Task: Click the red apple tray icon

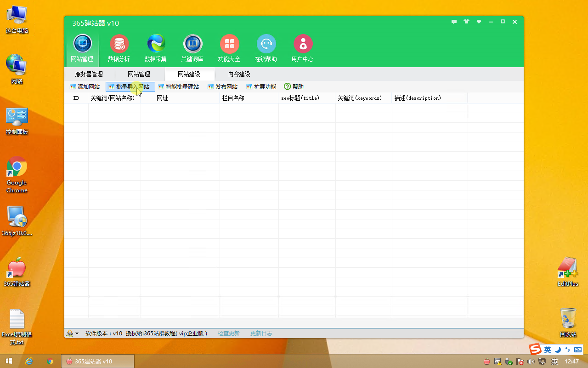Action: tap(487, 362)
